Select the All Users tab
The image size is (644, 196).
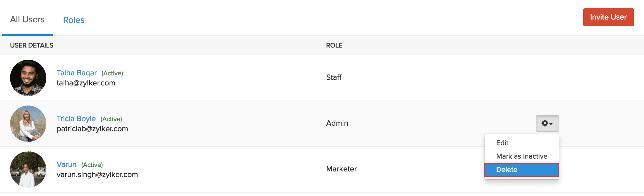[27, 20]
